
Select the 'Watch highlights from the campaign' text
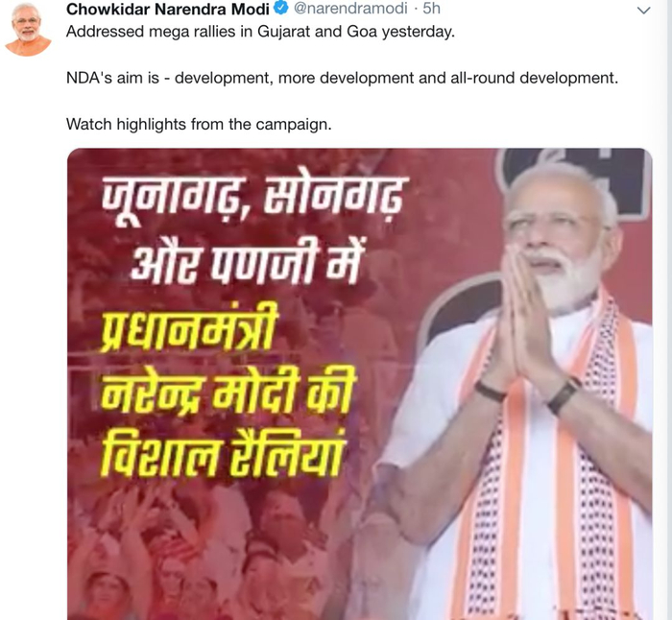click(199, 124)
